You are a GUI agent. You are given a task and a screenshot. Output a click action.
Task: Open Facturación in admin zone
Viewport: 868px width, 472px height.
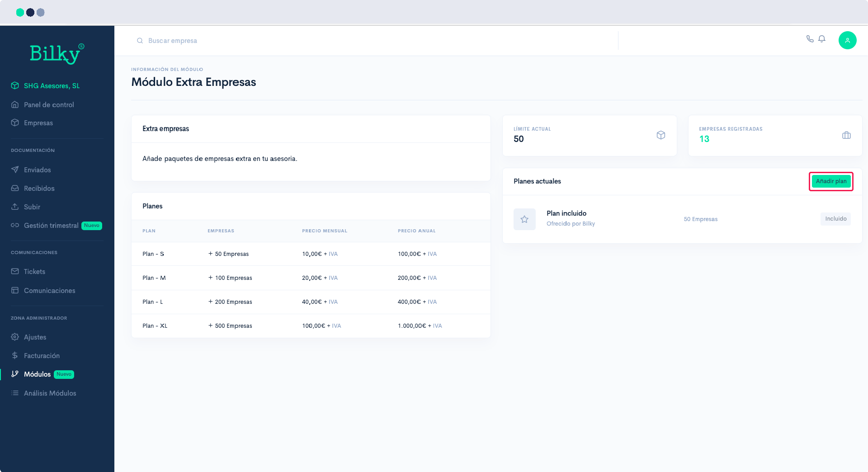click(x=42, y=356)
